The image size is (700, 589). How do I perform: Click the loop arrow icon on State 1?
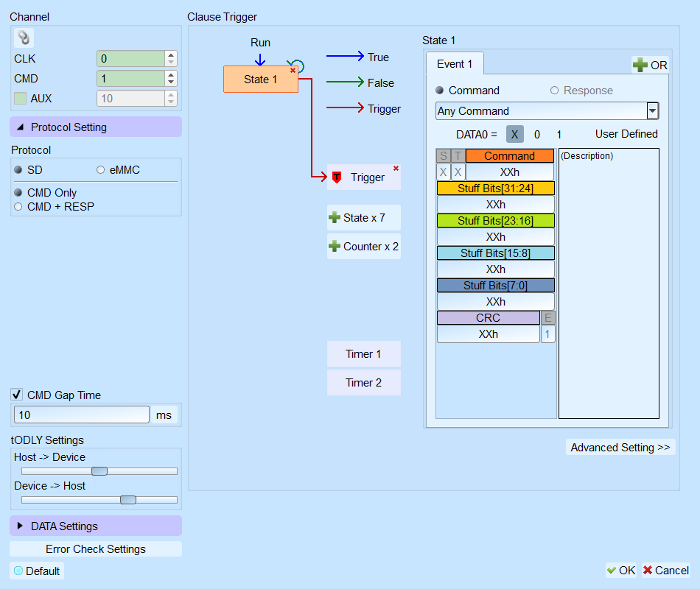pyautogui.click(x=297, y=65)
